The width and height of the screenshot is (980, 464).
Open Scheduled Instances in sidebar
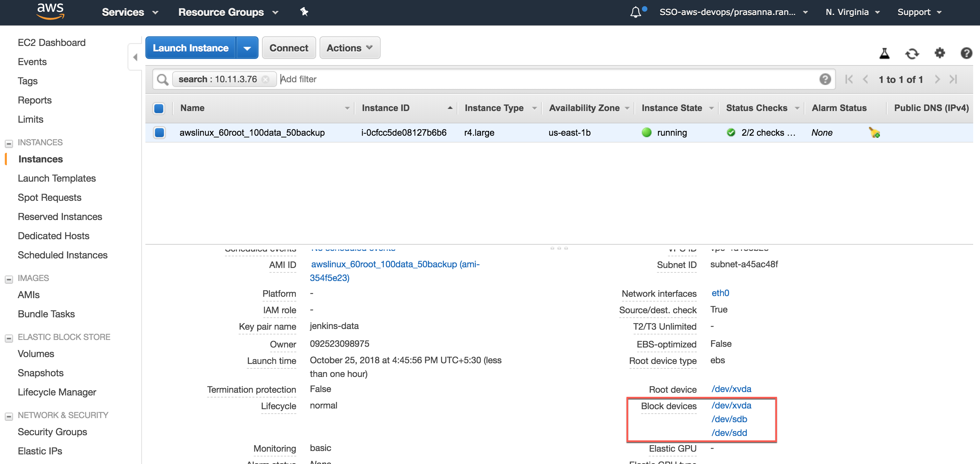(62, 255)
